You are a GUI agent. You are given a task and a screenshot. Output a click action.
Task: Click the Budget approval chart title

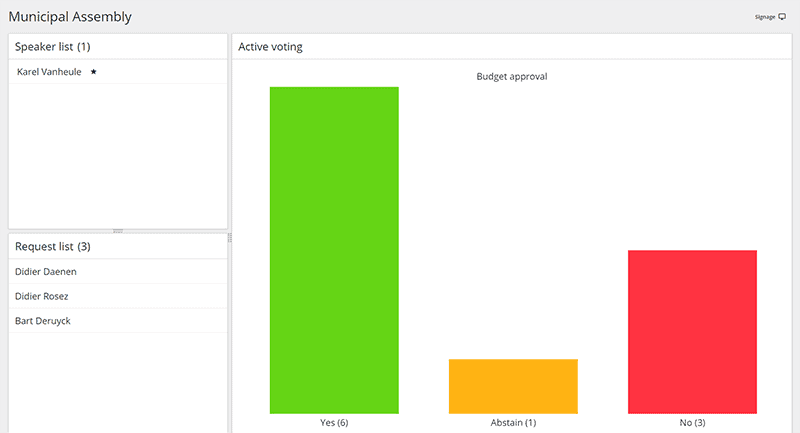512,77
